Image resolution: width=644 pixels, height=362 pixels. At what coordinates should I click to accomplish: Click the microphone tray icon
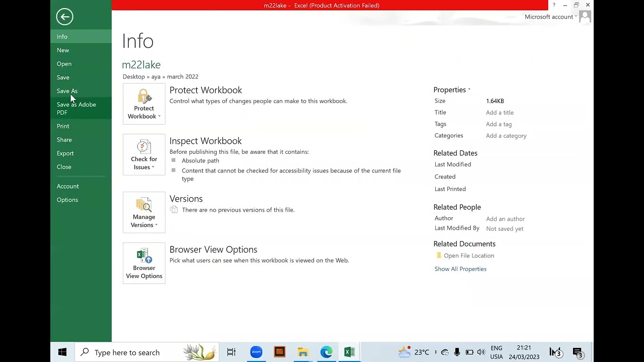(x=457, y=352)
